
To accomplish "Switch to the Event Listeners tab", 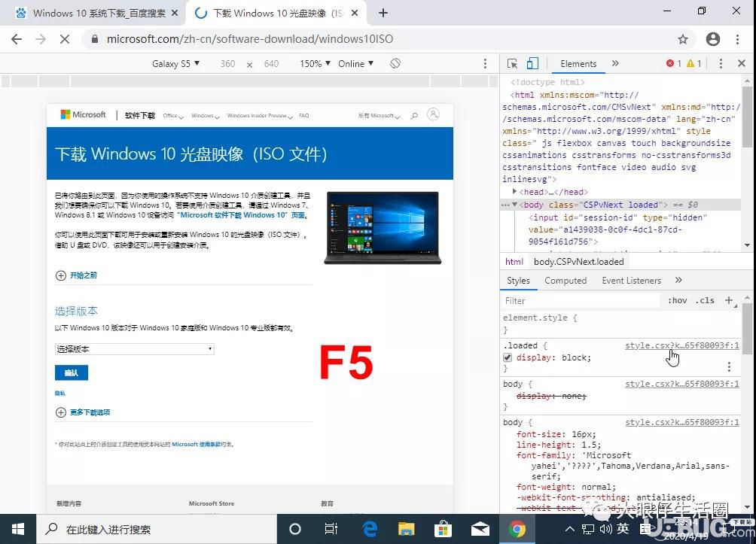I will click(x=631, y=281).
